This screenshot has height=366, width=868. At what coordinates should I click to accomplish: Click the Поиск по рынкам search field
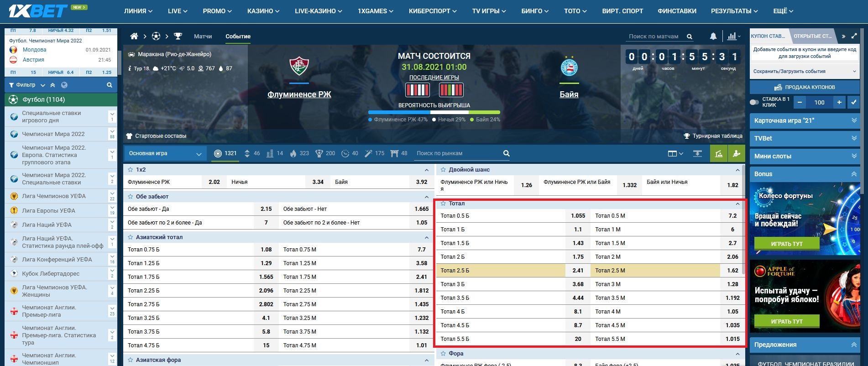point(456,153)
